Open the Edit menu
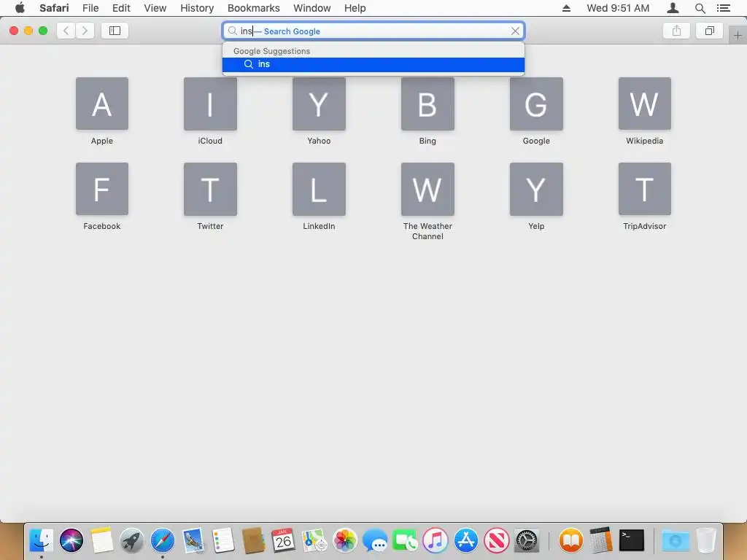Image resolution: width=747 pixels, height=560 pixels. pyautogui.click(x=121, y=8)
